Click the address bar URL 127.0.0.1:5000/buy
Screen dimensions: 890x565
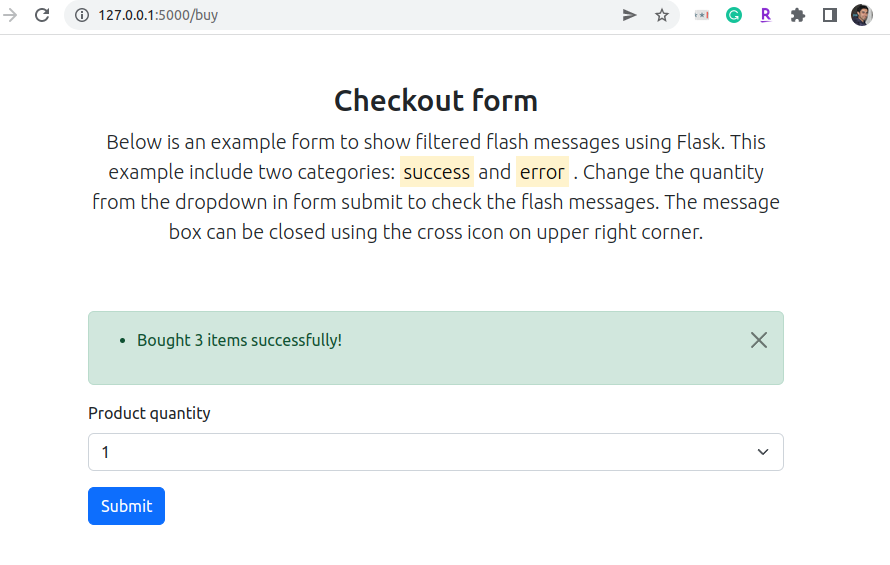158,15
